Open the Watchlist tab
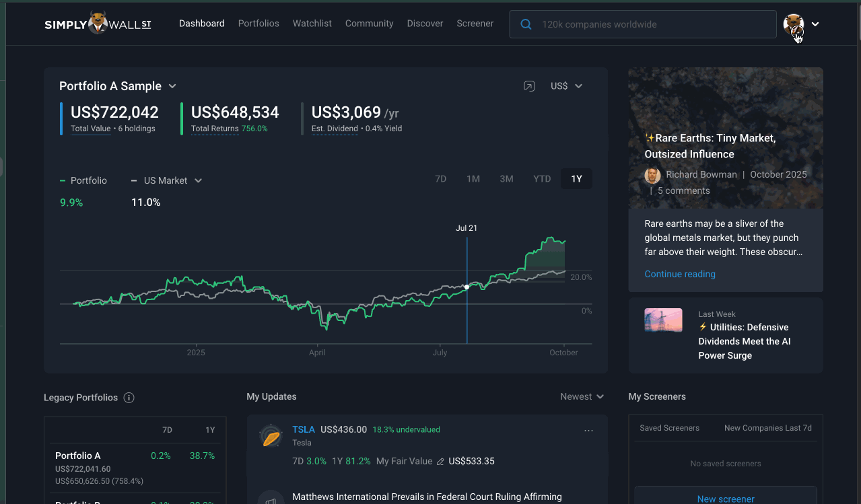Viewport: 861px width, 504px height. coord(312,24)
